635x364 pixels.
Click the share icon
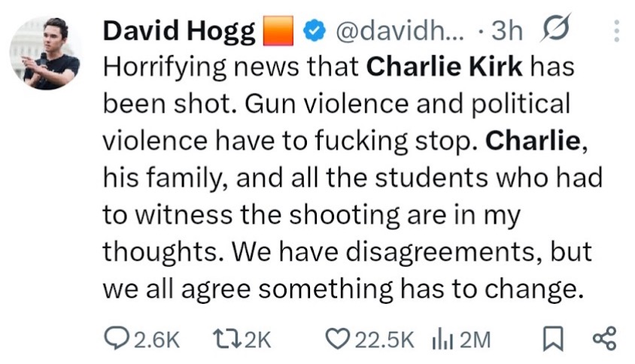(605, 338)
